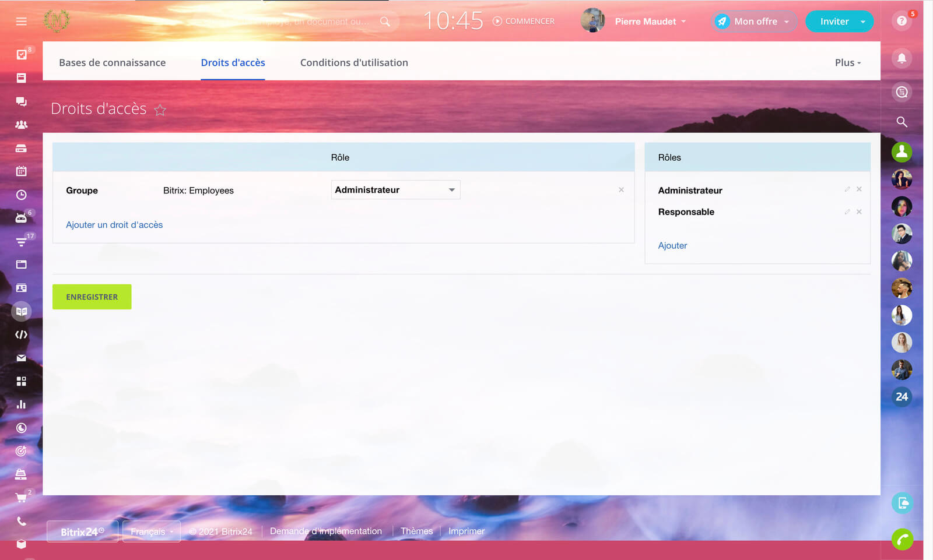Delete the Responsable role
The width and height of the screenshot is (933, 560).
[859, 212]
